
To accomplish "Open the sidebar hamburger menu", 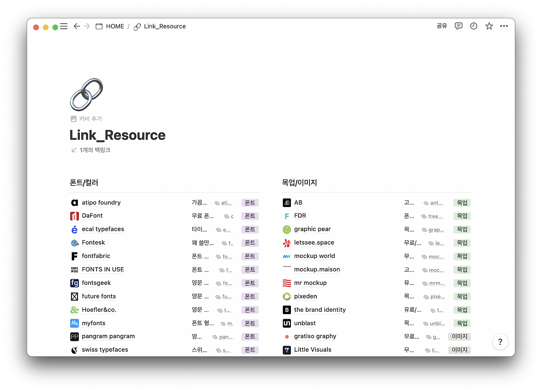I will pyautogui.click(x=64, y=26).
